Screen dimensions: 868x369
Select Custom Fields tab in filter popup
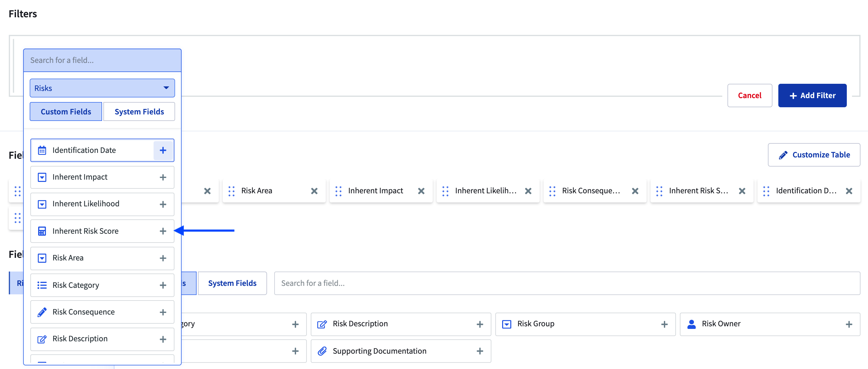tap(66, 112)
